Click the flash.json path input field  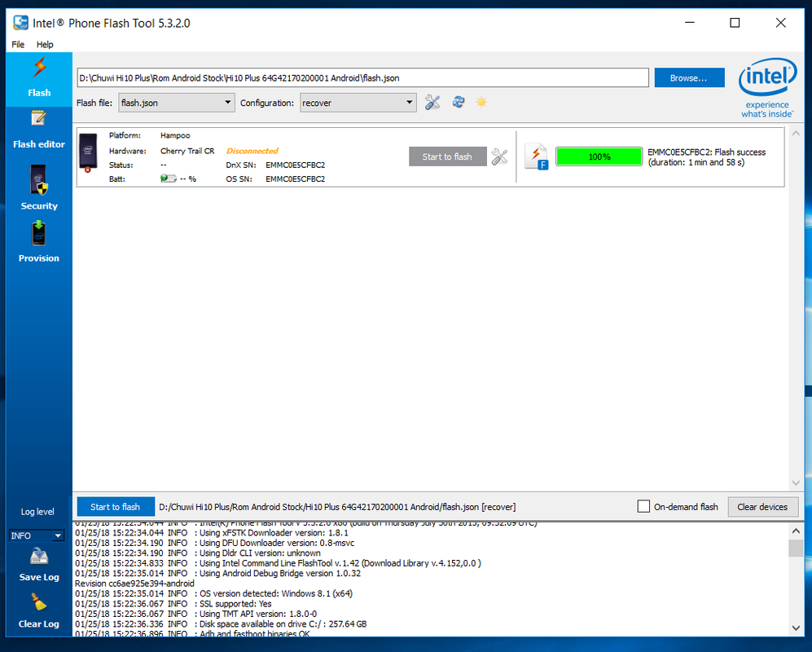coord(362,77)
